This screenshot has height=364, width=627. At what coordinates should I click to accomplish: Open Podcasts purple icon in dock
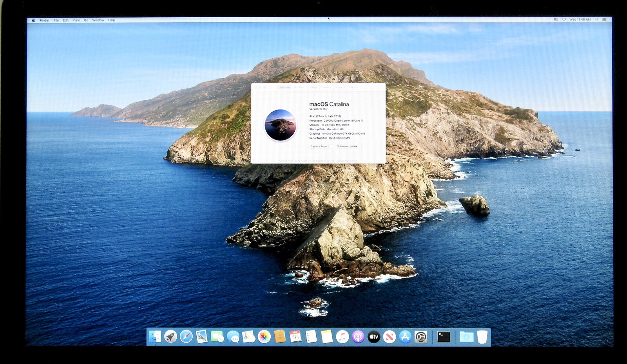pyautogui.click(x=358, y=336)
